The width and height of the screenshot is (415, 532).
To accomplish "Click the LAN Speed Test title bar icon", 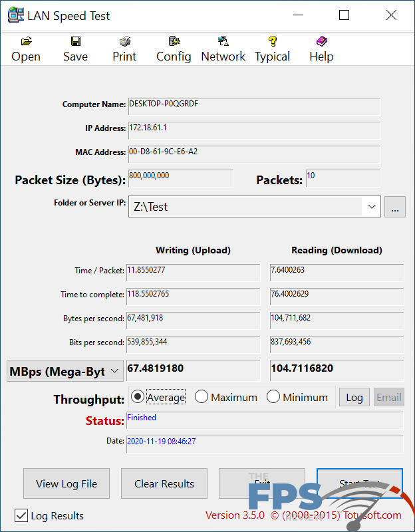I will [x=15, y=15].
